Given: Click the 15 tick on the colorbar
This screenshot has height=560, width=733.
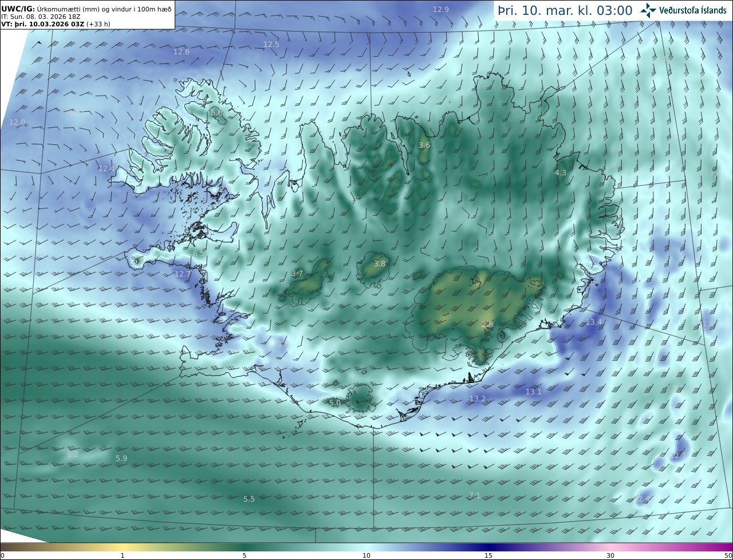Looking at the screenshot, I should (x=488, y=555).
